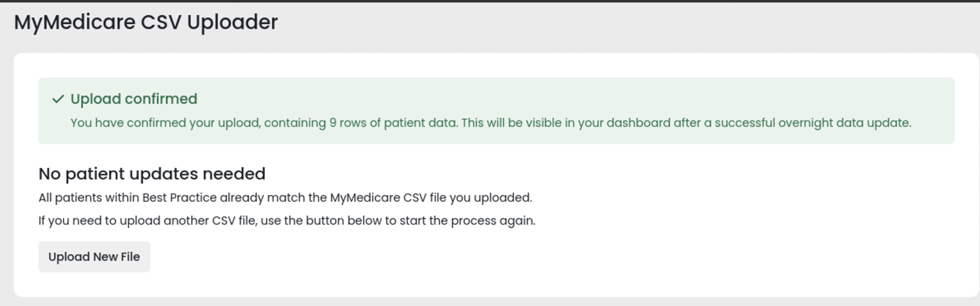Click the 'No patient updates needed' heading

tap(152, 174)
